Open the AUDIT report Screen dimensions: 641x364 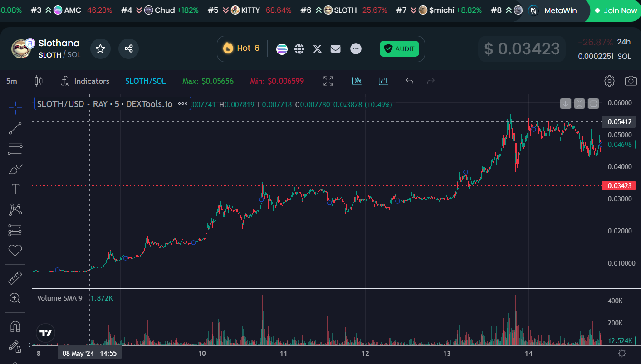pos(399,49)
